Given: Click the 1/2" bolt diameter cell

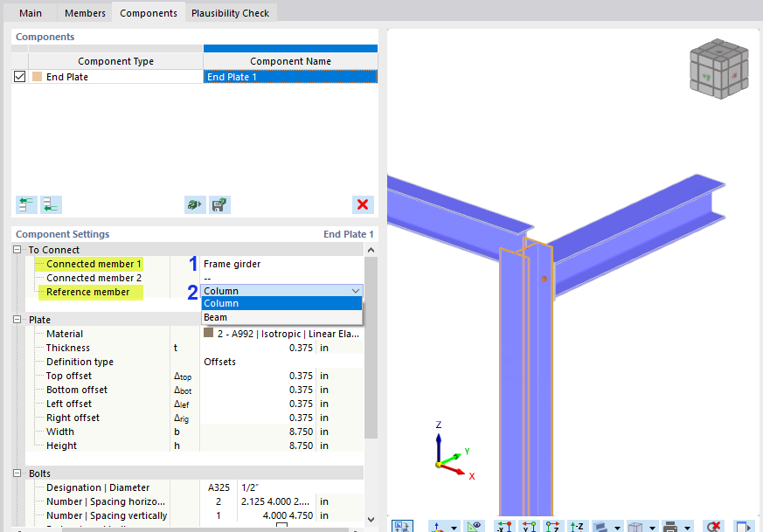Looking at the screenshot, I should click(x=301, y=487).
